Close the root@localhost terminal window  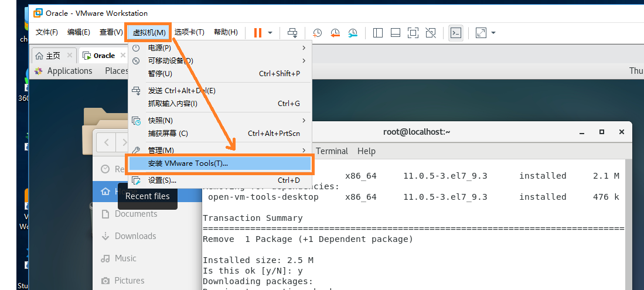[621, 132]
